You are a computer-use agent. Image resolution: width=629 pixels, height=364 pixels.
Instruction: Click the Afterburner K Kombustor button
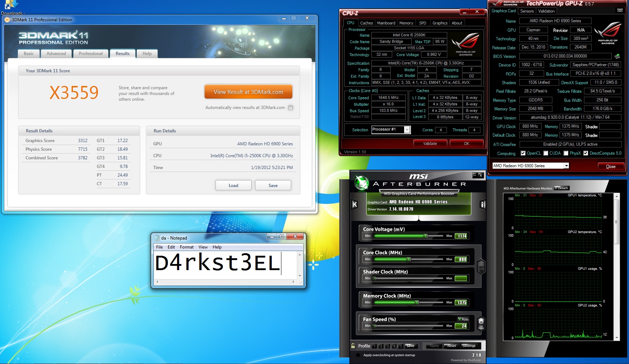tap(354, 204)
